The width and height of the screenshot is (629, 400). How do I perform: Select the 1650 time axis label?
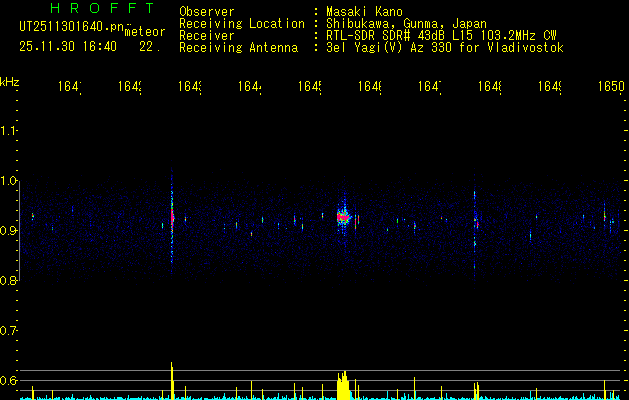point(611,87)
